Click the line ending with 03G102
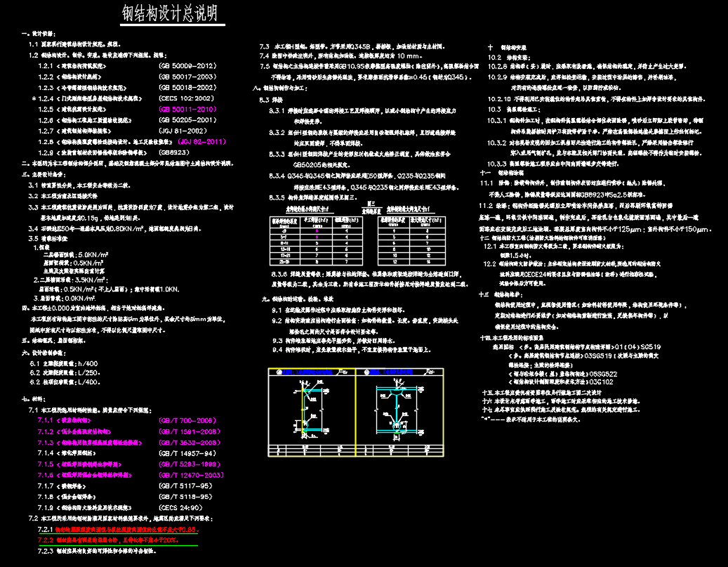 pos(561,382)
